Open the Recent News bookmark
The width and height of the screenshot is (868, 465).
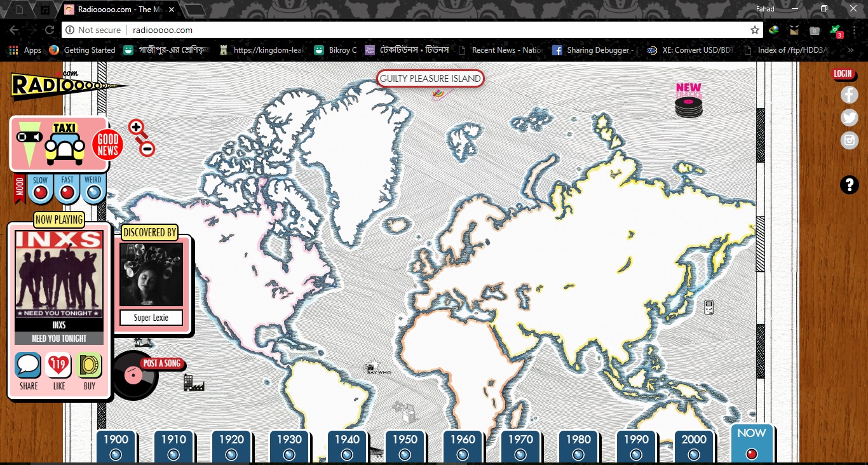[x=501, y=50]
